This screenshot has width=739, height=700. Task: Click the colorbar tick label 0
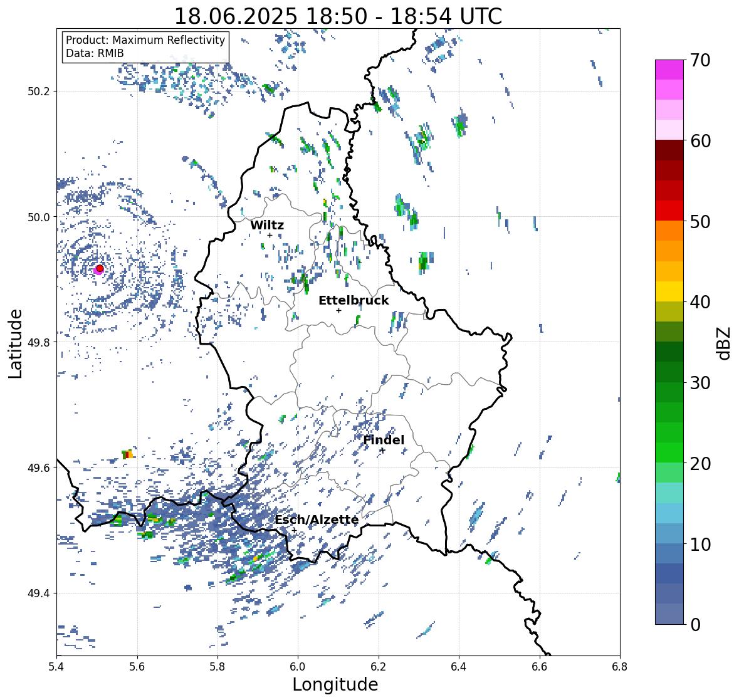click(695, 625)
